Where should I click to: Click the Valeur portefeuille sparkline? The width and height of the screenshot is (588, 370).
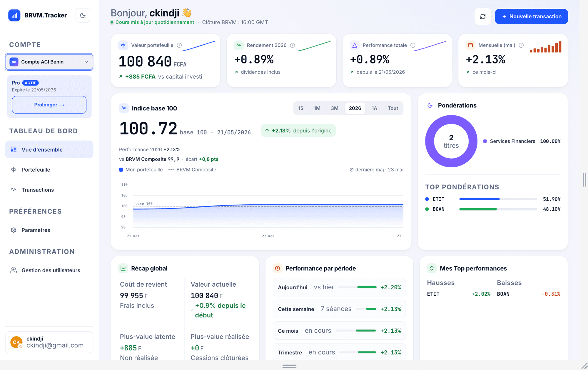(x=199, y=46)
